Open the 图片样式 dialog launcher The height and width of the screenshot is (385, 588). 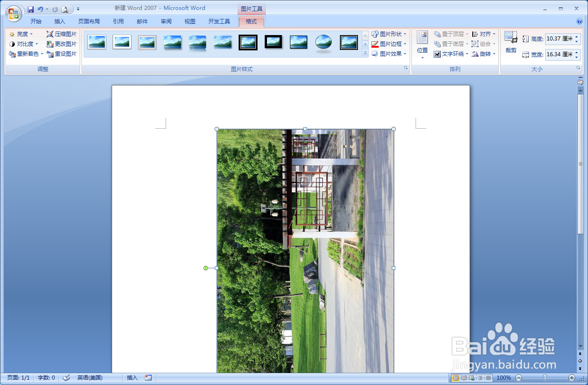(x=406, y=68)
